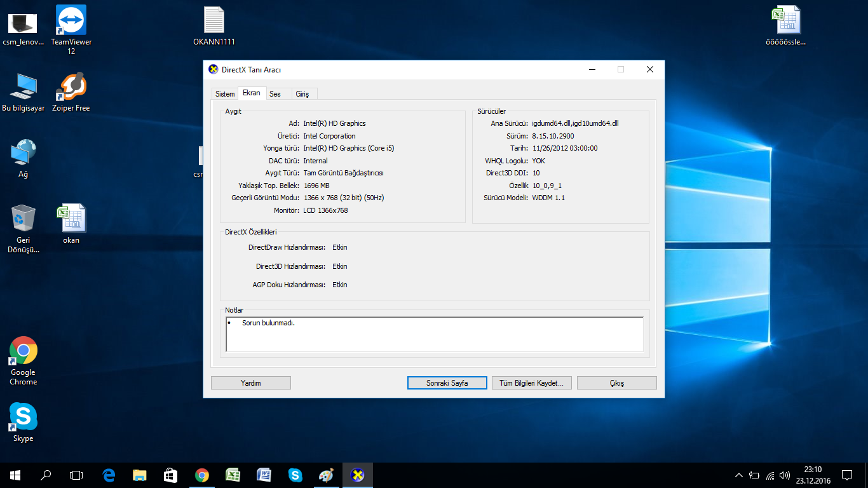Click the Intel Corporation manufacturer value

[x=329, y=136]
